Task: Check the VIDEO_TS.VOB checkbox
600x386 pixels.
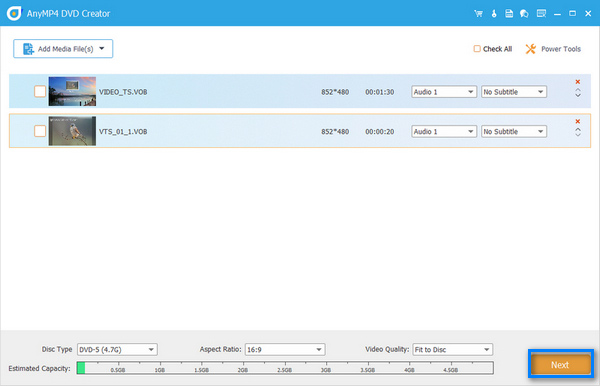Action: click(40, 91)
